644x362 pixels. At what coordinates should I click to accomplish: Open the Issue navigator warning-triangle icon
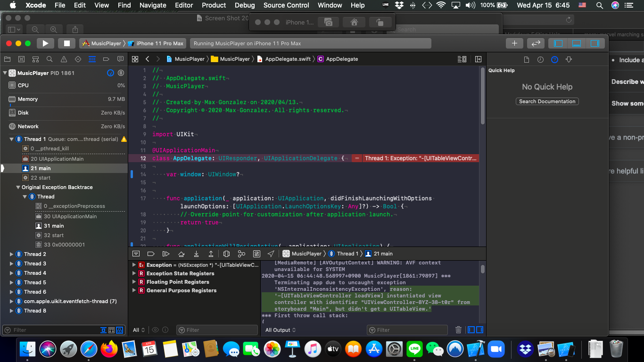(x=64, y=59)
